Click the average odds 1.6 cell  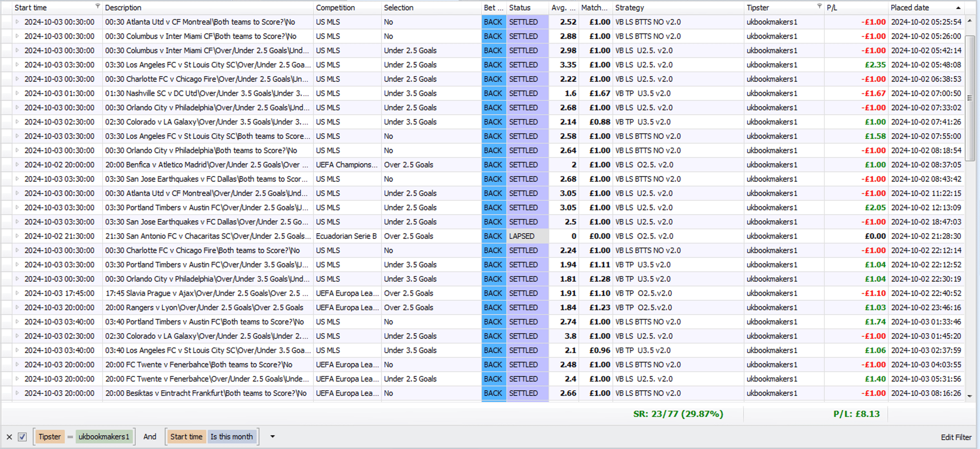point(563,93)
